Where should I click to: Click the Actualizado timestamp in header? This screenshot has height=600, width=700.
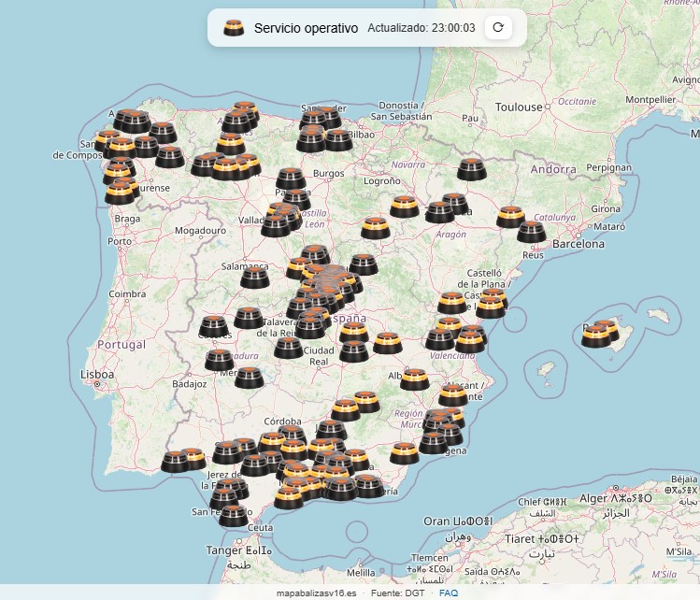coord(421,28)
